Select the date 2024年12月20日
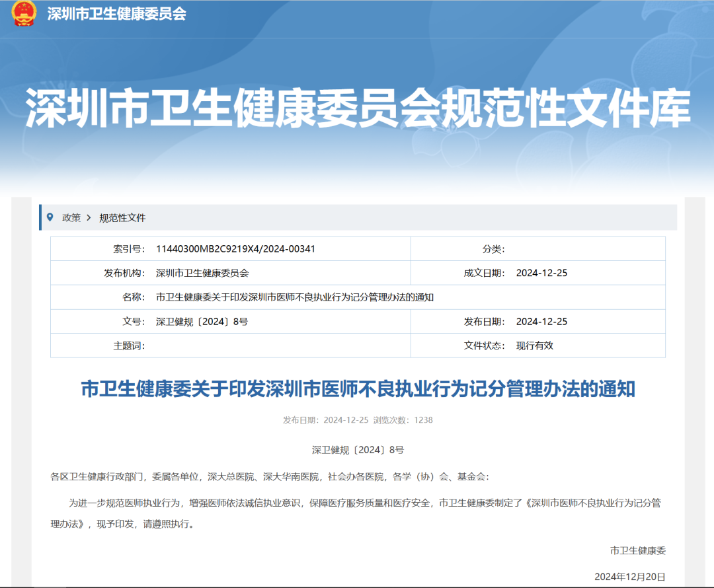This screenshot has width=714, height=588. coord(630,577)
